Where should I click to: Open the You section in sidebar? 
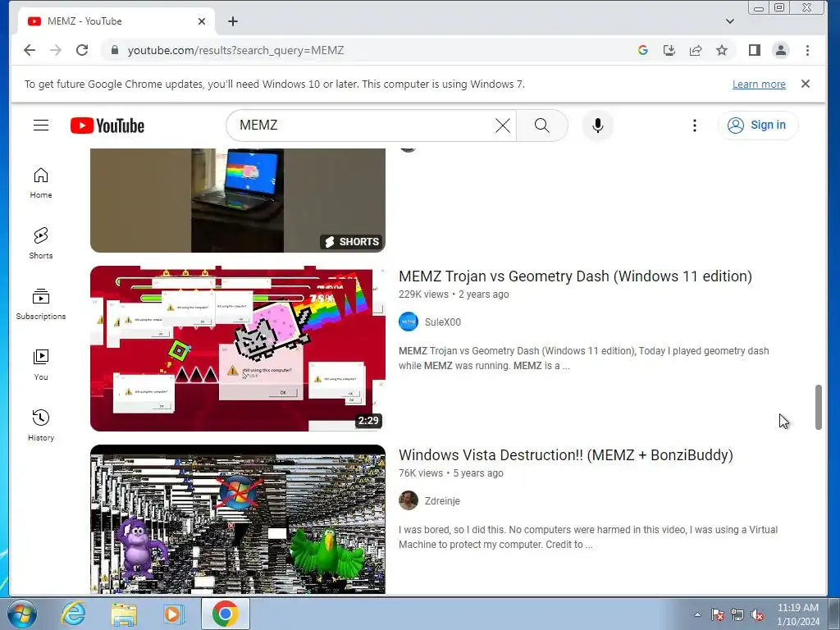tap(41, 365)
